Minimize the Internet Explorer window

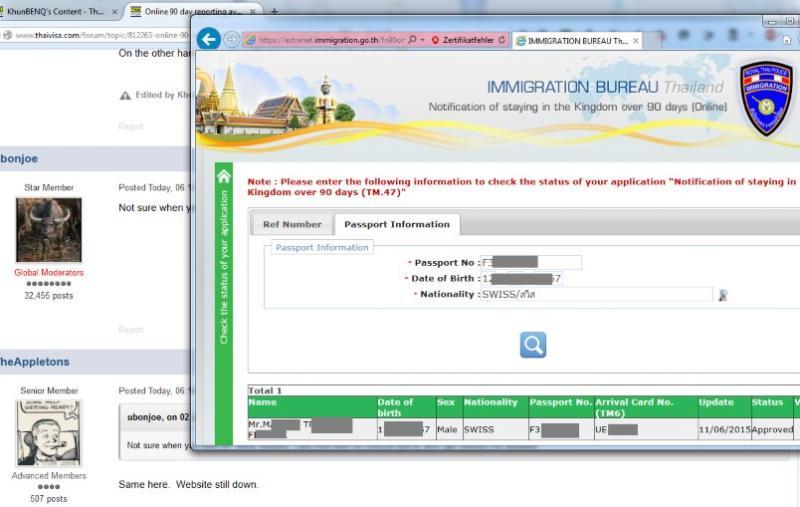772,21
